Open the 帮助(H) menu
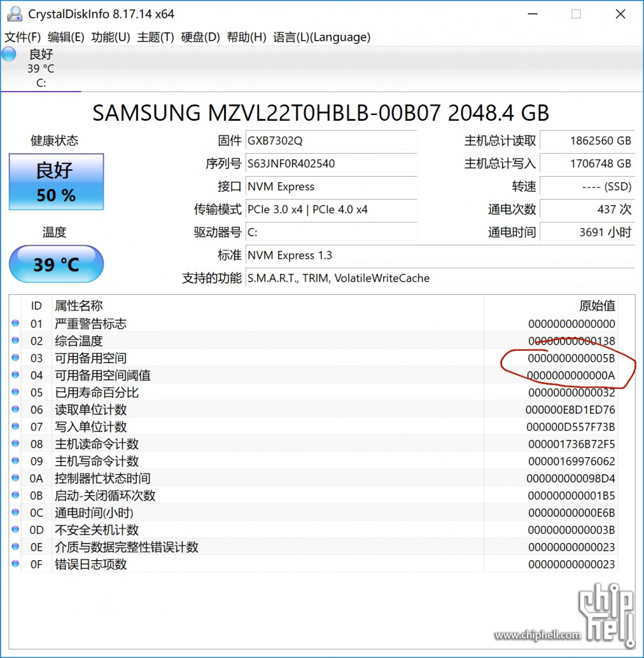Viewport: 644px width, 658px height. point(246,37)
